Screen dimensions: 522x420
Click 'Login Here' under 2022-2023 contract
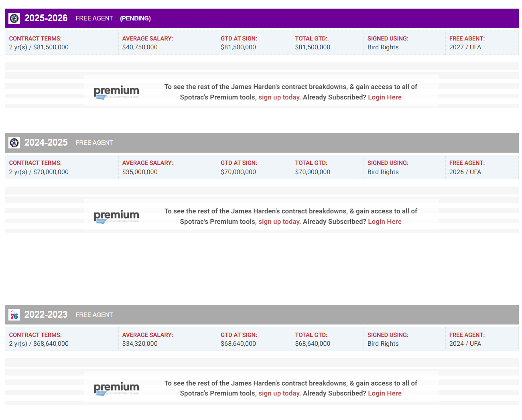click(385, 393)
